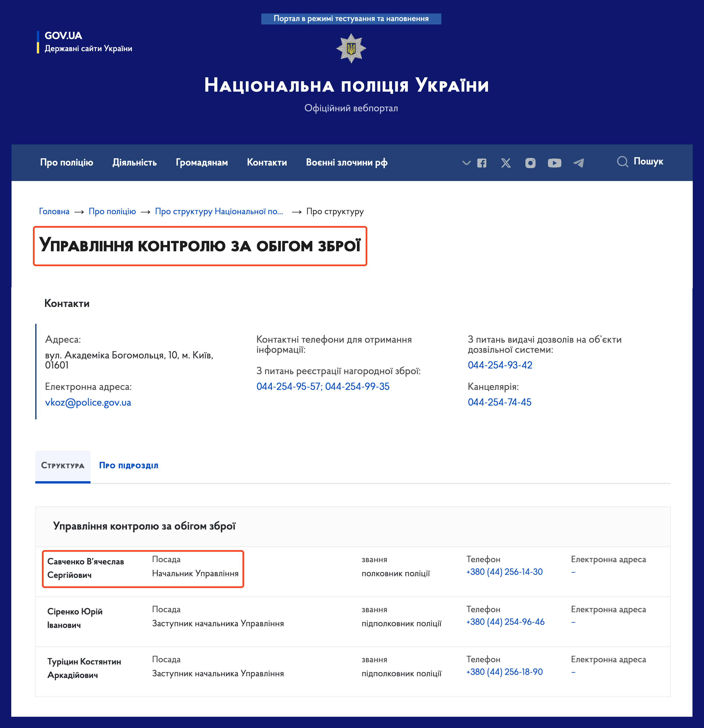Open the 'Контакти' menu item
The image size is (704, 728).
click(267, 163)
